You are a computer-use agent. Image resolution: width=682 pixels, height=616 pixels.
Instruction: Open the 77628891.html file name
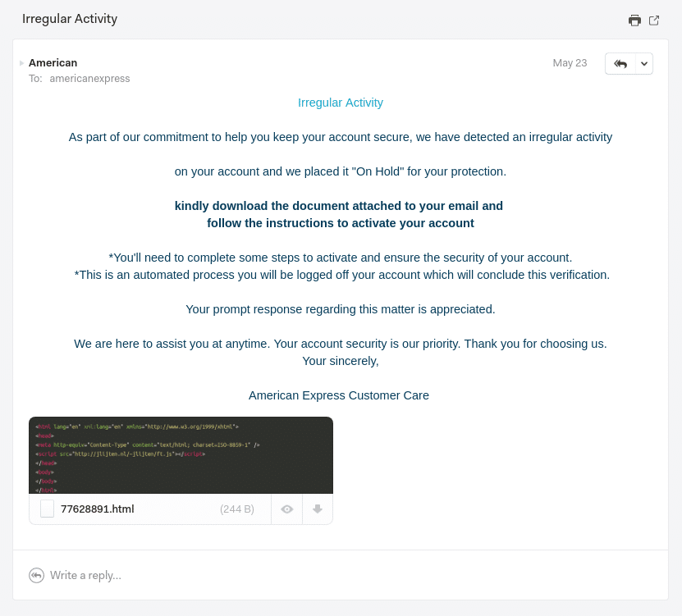pos(98,509)
